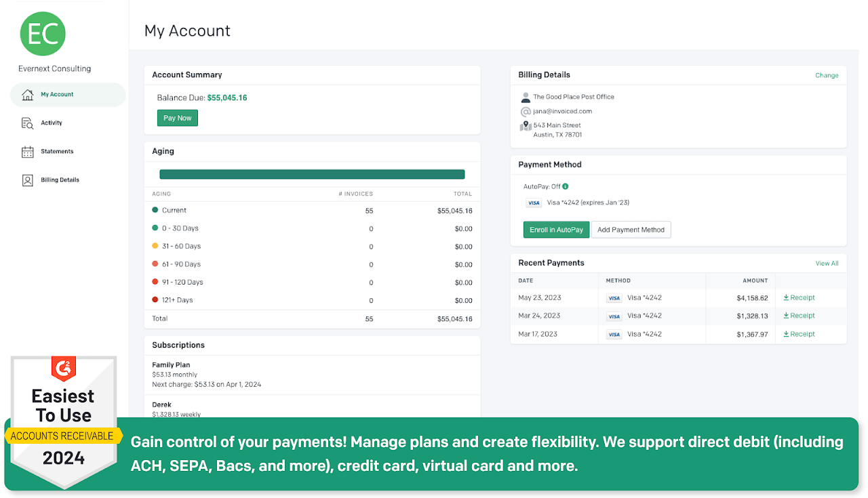Image resolution: width=868 pixels, height=498 pixels.
Task: Click the EC company logo avatar
Action: coord(43,34)
